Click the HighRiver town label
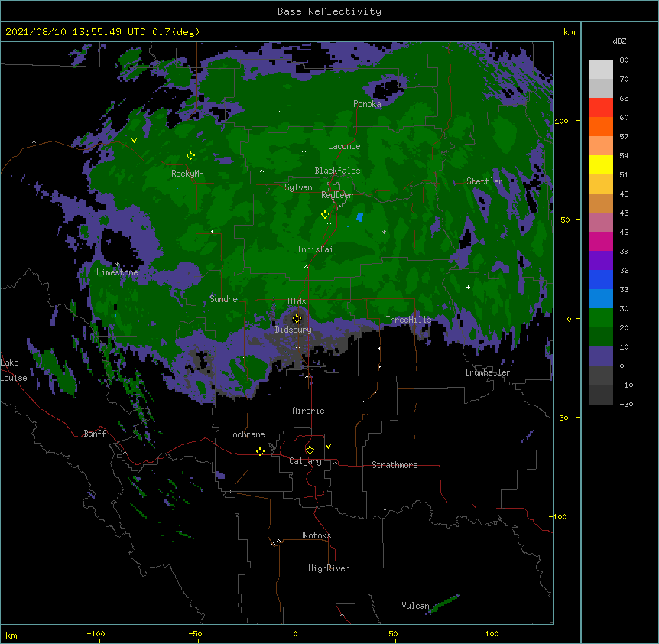The width and height of the screenshot is (659, 644). click(329, 568)
